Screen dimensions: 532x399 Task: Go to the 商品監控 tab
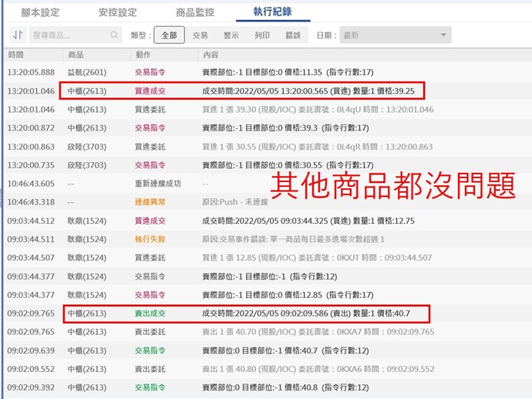[195, 12]
